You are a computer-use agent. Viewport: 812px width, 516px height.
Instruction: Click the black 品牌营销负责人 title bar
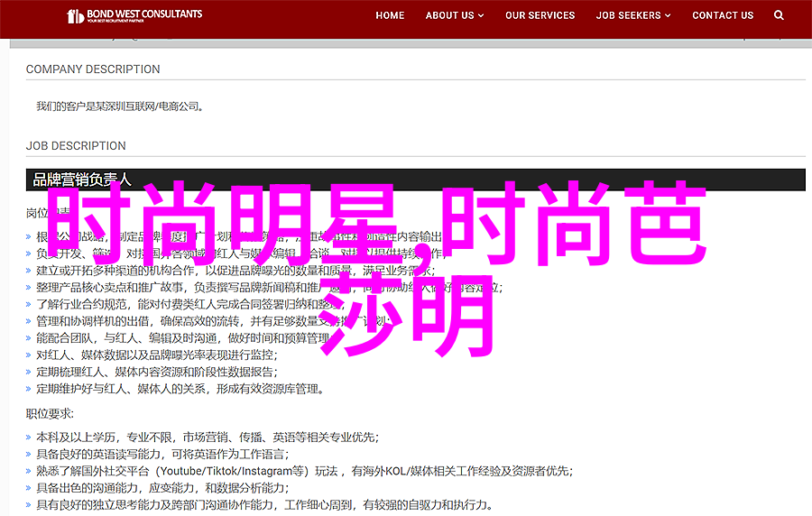pos(415,180)
